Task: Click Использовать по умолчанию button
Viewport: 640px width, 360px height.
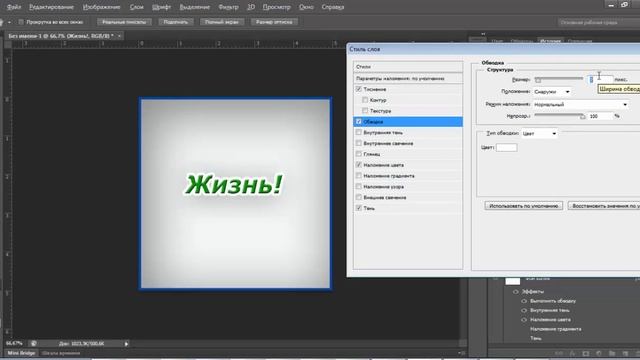Action: [x=524, y=206]
